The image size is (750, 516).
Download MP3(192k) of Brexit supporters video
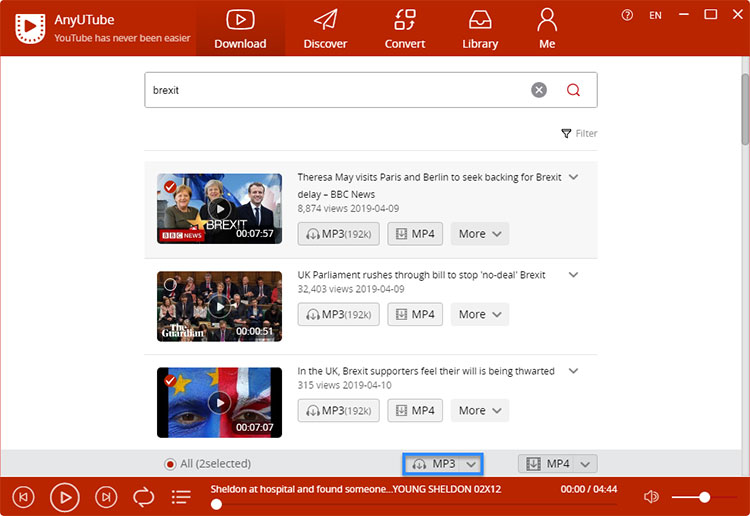click(339, 410)
